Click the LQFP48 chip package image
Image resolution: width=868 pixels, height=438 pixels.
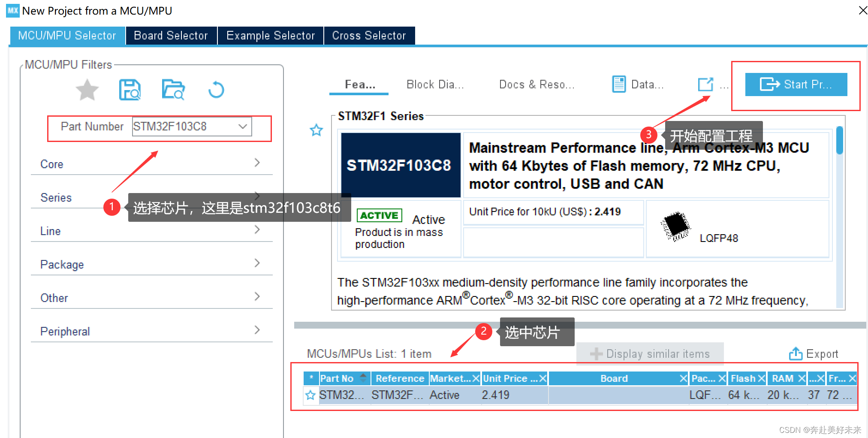tap(676, 226)
